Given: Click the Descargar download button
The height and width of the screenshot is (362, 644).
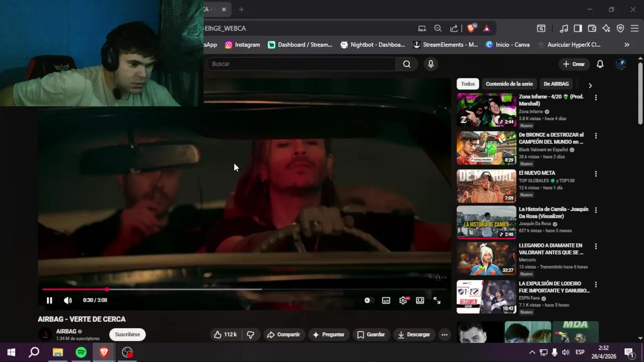Looking at the screenshot, I should [x=414, y=334].
